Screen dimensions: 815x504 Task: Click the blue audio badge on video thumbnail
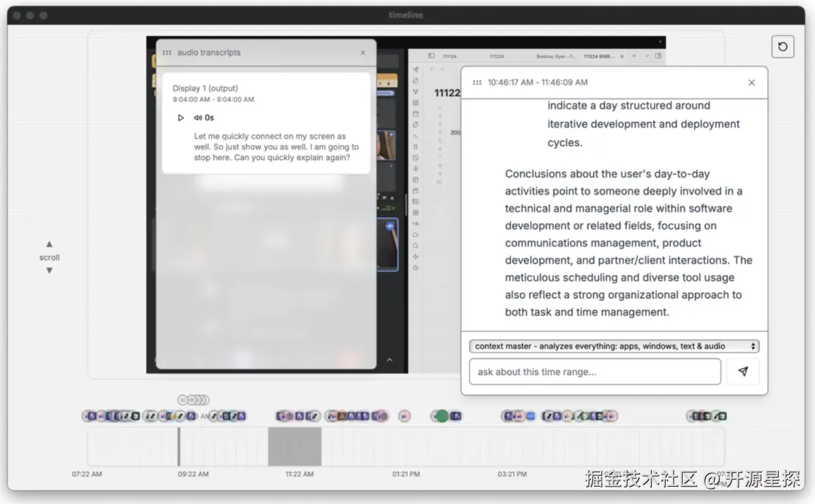pyautogui.click(x=390, y=226)
